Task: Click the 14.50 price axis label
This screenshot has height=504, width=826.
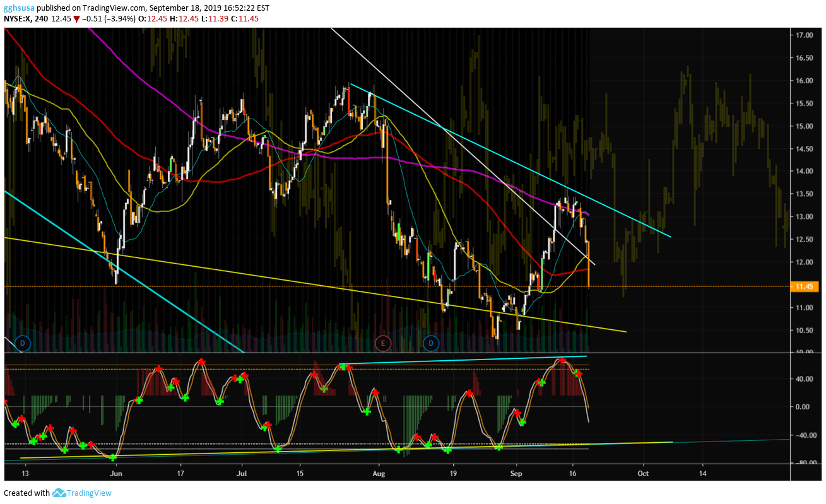Action: (x=803, y=149)
